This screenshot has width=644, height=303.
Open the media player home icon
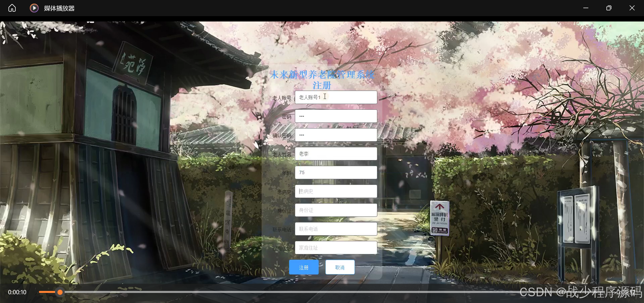tap(12, 8)
